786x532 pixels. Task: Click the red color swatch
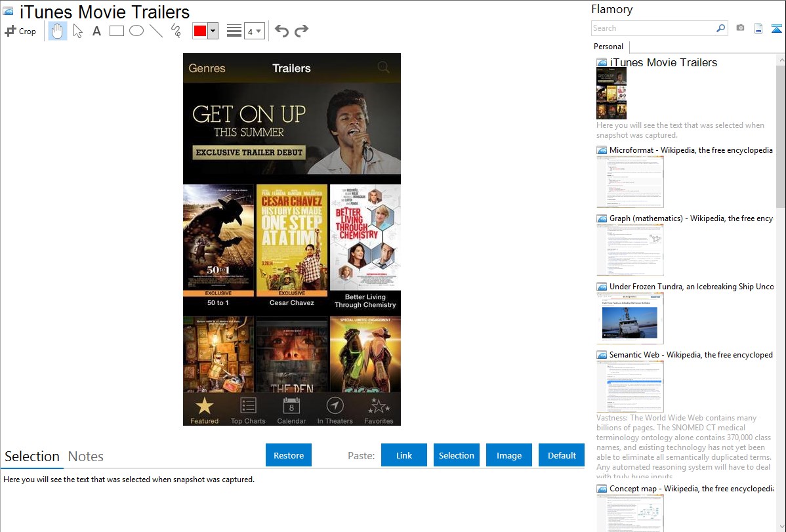(200, 31)
